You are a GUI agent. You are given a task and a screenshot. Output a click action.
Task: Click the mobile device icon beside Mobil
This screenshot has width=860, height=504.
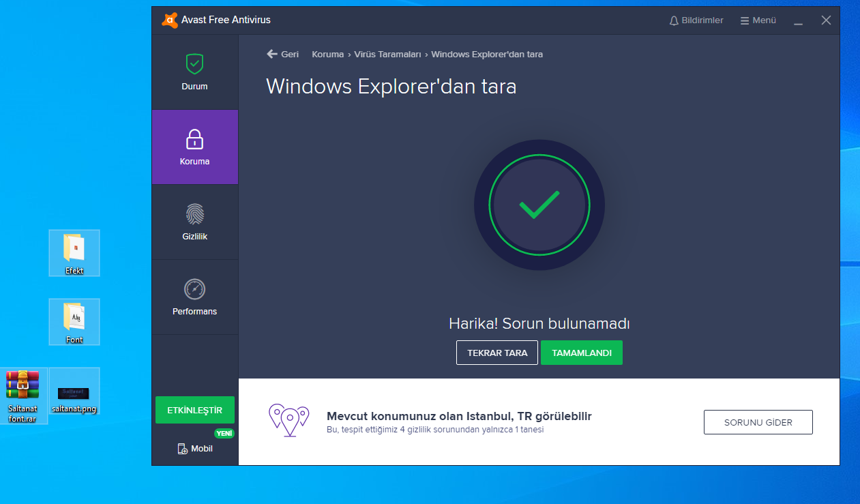click(182, 449)
